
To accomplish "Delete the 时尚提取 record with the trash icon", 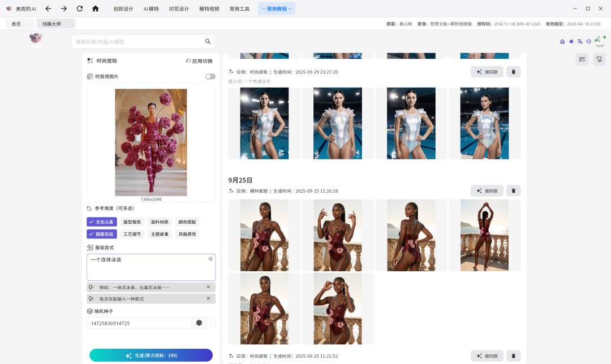I will [513, 72].
